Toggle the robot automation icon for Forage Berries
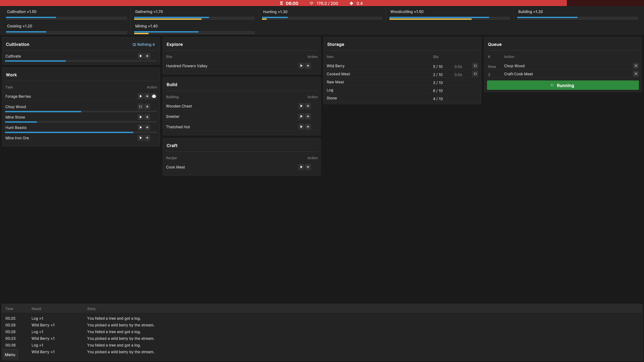The width and height of the screenshot is (644, 362). tap(154, 96)
